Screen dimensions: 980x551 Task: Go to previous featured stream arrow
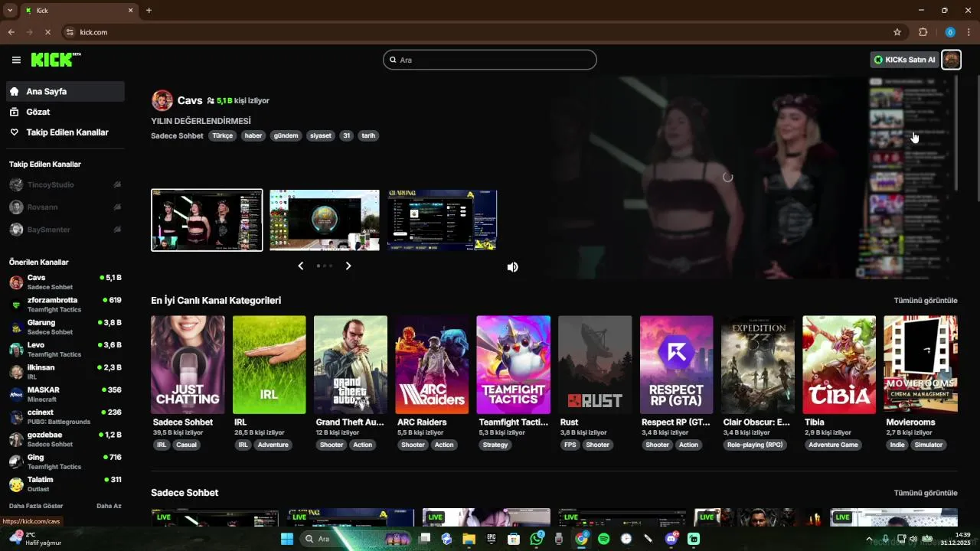pos(301,266)
